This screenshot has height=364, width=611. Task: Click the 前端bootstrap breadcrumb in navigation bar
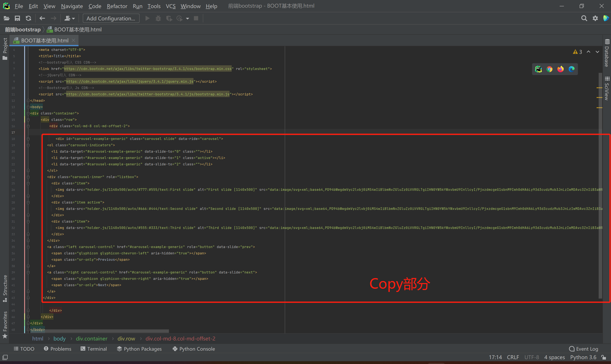pos(23,30)
